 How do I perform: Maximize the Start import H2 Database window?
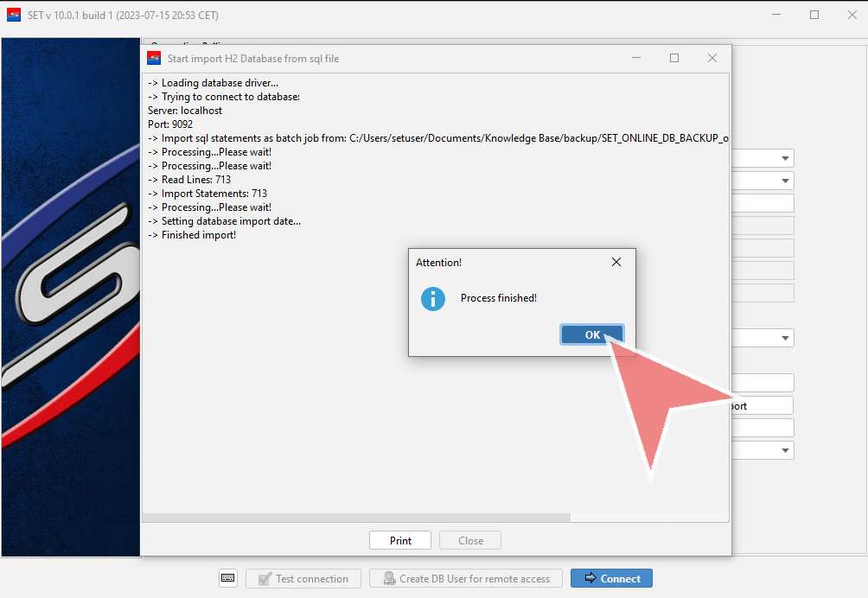coord(674,58)
